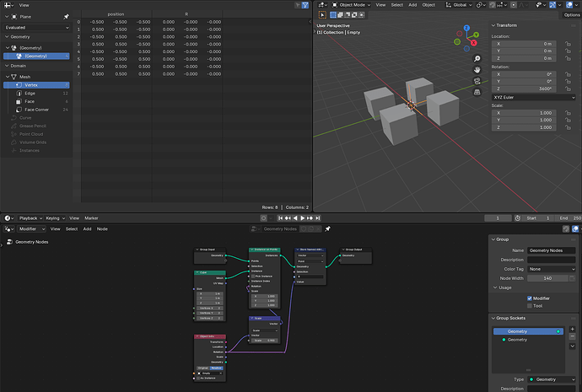Image resolution: width=582 pixels, height=392 pixels.
Task: Open the spreadsheet editor type menu
Action: 9,5
